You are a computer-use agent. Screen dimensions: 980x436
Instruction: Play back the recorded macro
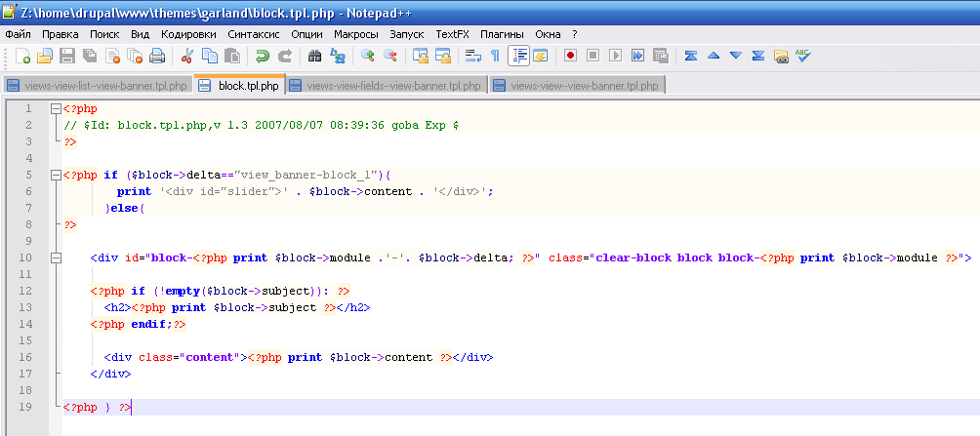[x=615, y=57]
